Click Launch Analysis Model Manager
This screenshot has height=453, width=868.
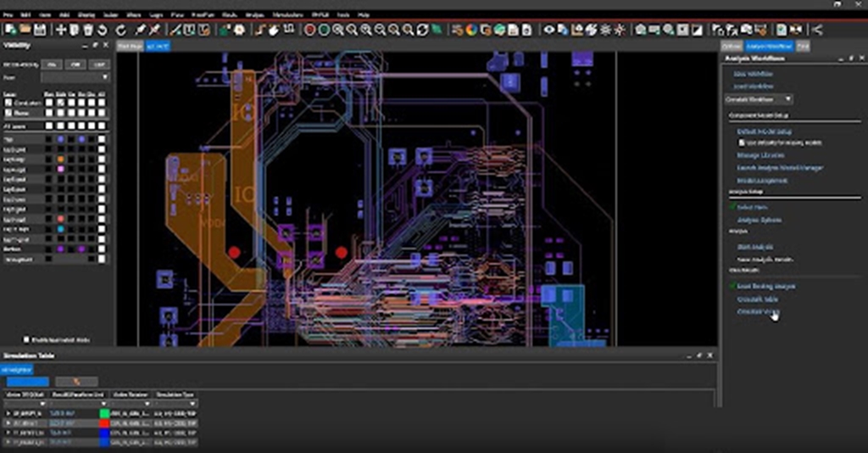tap(780, 168)
